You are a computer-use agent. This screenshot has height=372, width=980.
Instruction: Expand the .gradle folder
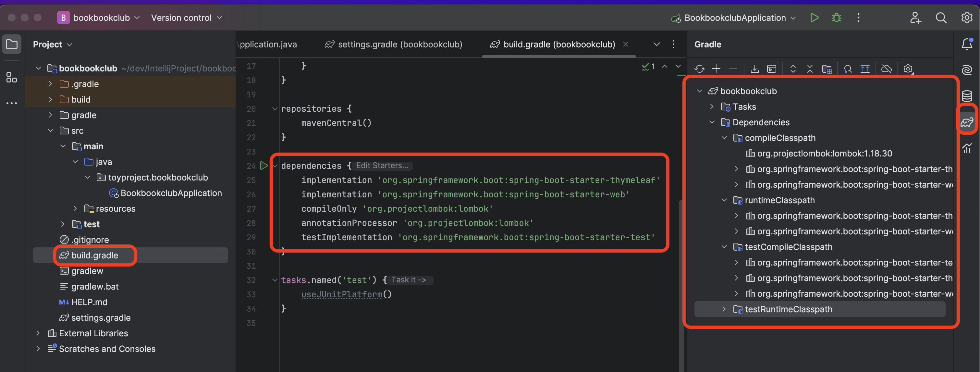50,84
